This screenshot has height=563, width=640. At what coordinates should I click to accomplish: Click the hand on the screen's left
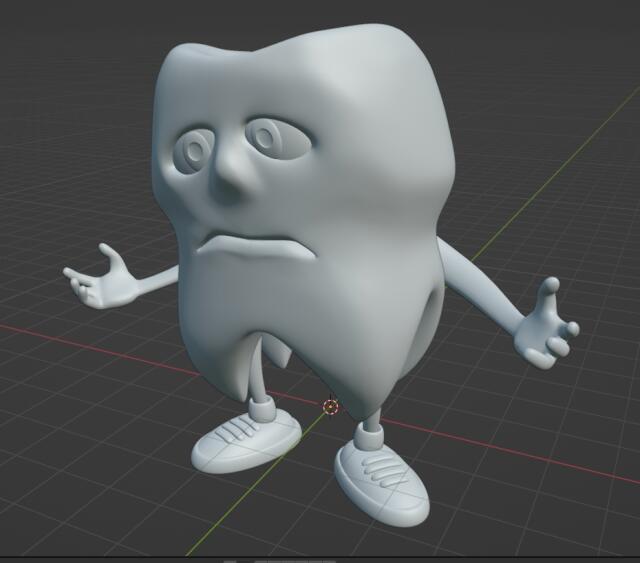coord(100,280)
